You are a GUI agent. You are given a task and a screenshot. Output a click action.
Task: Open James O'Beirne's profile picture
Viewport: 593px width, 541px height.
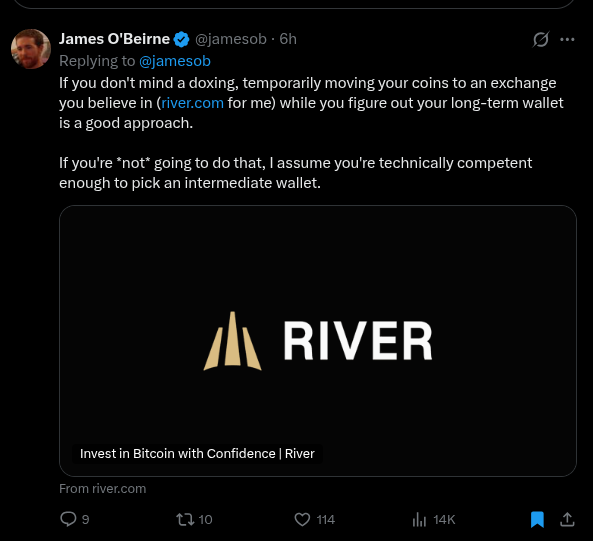(31, 49)
